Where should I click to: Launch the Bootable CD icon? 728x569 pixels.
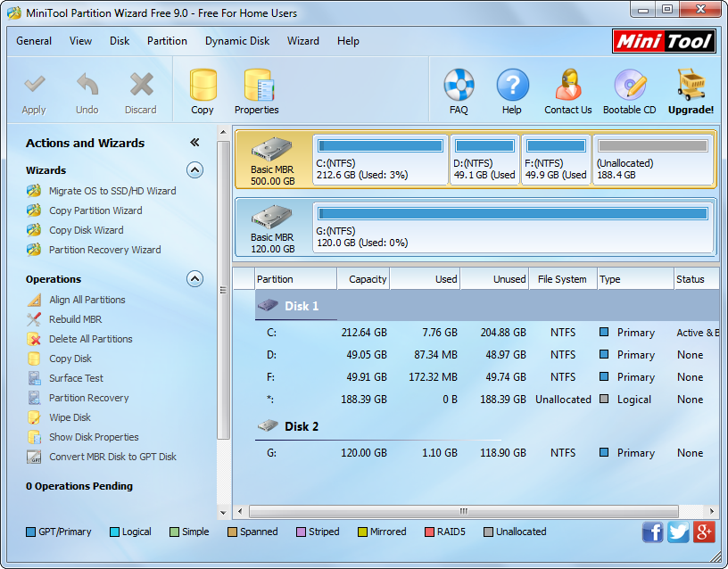[x=630, y=85]
